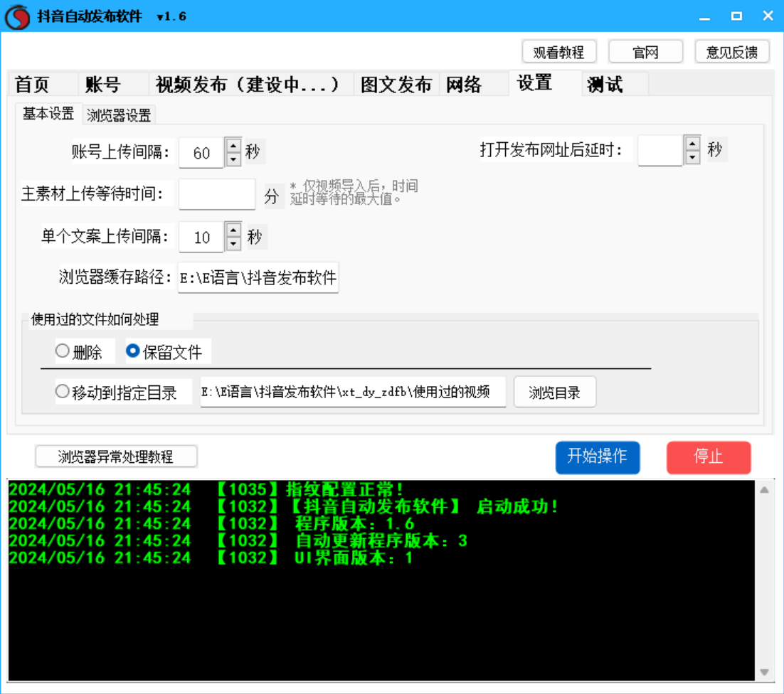Open the 官网 official website button
The width and height of the screenshot is (784, 694).
point(645,52)
